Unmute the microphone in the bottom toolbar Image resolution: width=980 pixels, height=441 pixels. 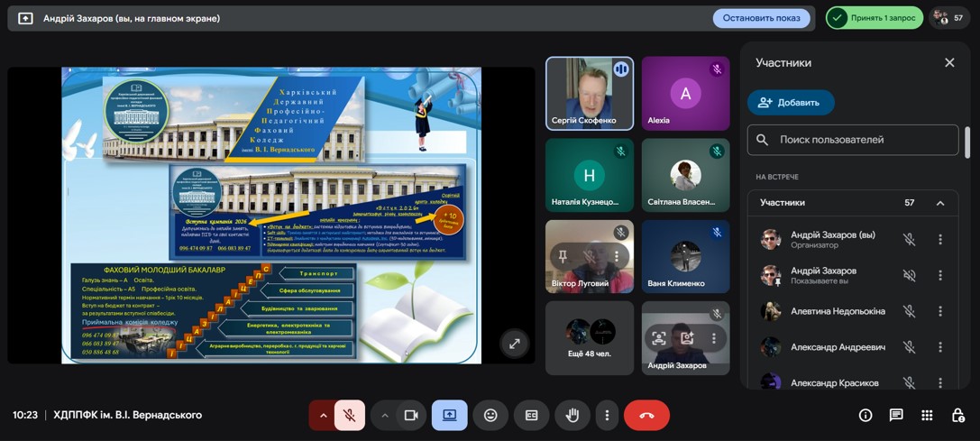pyautogui.click(x=350, y=415)
